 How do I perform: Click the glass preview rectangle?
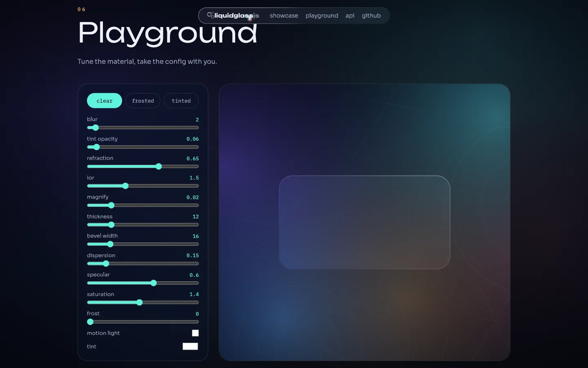tap(365, 222)
